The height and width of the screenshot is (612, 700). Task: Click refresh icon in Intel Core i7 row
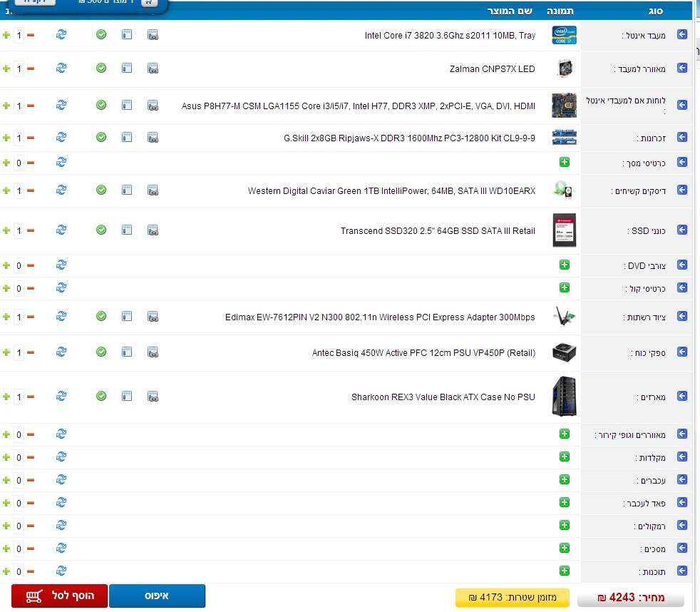point(61,35)
